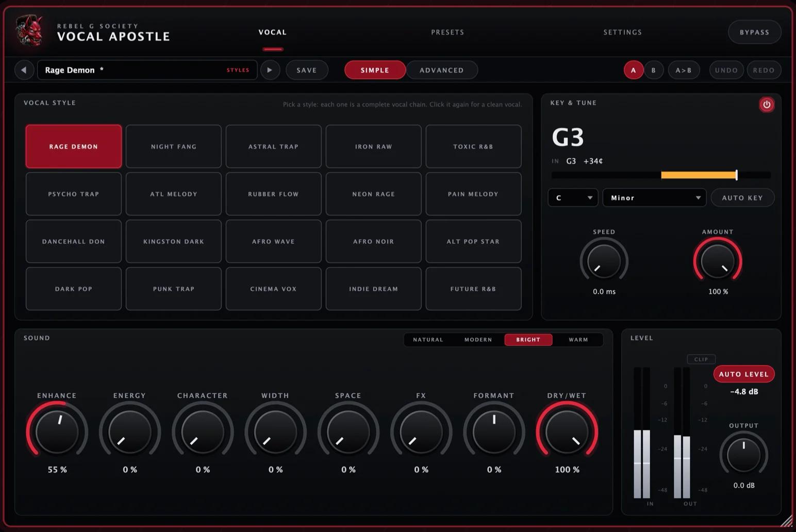
Task: Pick the AFRO WAVE style
Action: [273, 241]
